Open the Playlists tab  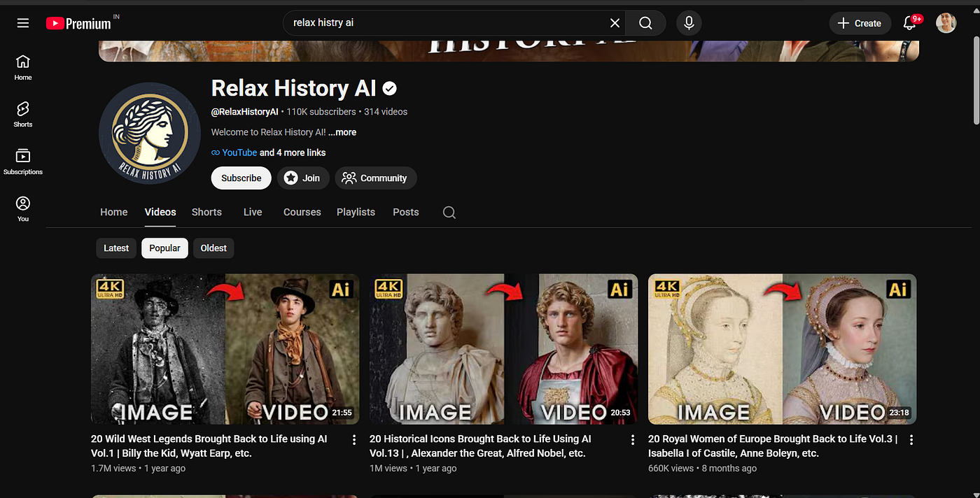pyautogui.click(x=356, y=212)
